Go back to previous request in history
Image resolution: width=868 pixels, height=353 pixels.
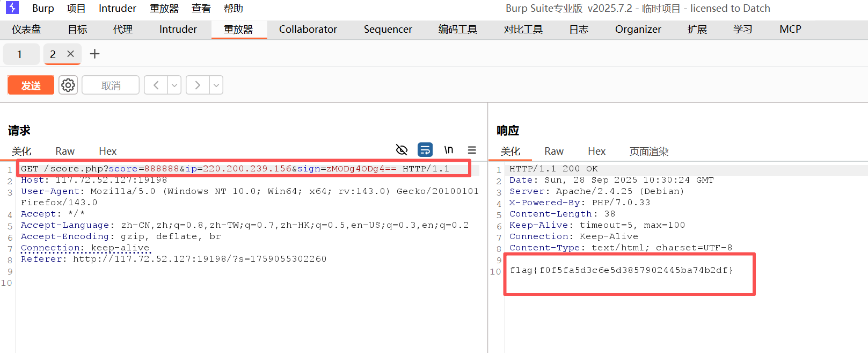[156, 85]
